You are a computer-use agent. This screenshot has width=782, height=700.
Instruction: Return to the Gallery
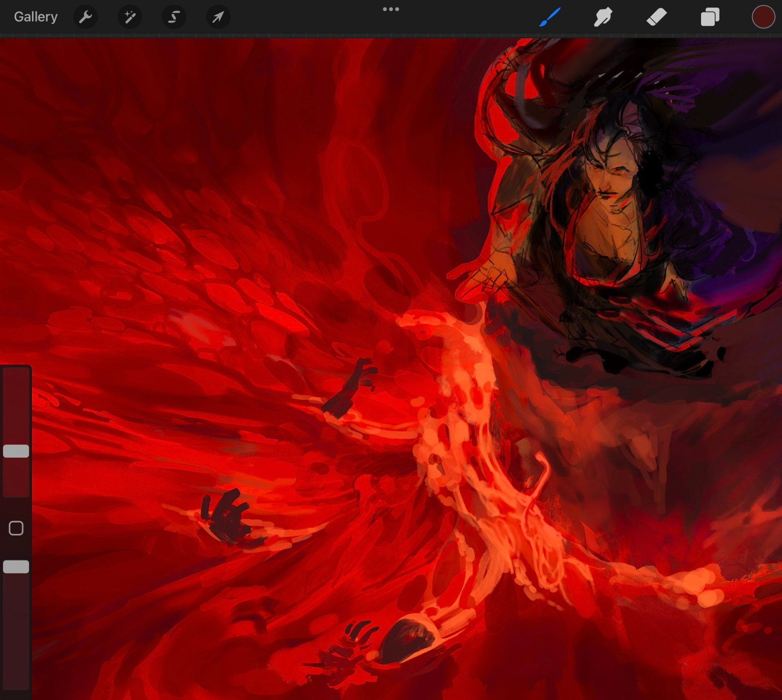(x=36, y=17)
